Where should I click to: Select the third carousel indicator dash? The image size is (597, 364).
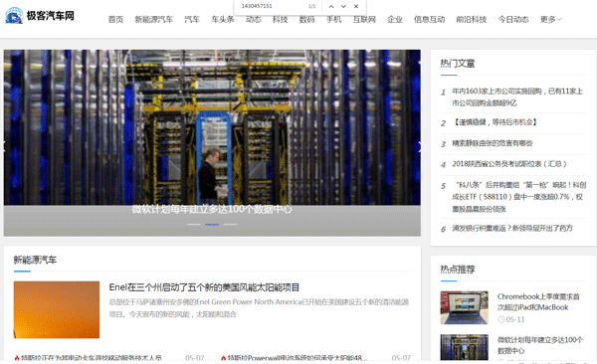(231, 224)
